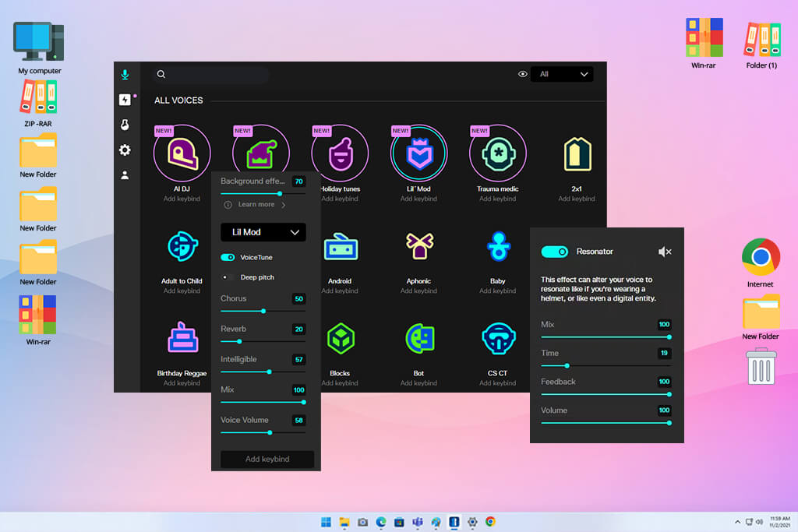The image size is (798, 532).
Task: Open the taskbar clock and date
Action: [779, 522]
